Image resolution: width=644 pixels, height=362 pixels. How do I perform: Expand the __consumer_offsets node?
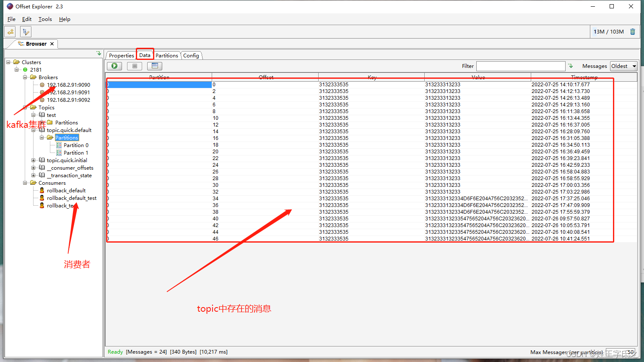tap(33, 168)
